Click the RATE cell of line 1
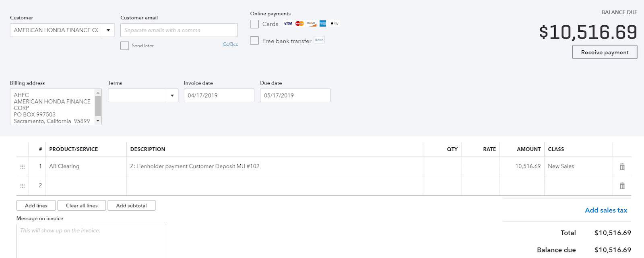 (481, 167)
